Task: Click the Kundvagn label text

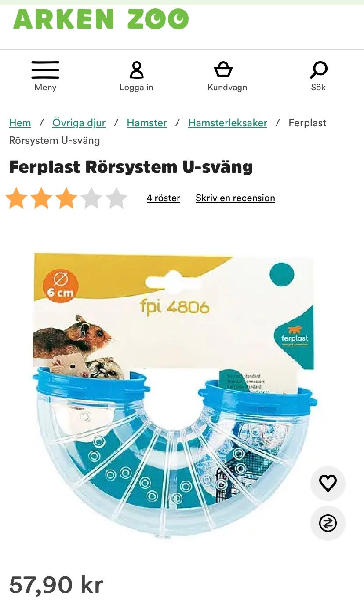Action: pyautogui.click(x=227, y=87)
